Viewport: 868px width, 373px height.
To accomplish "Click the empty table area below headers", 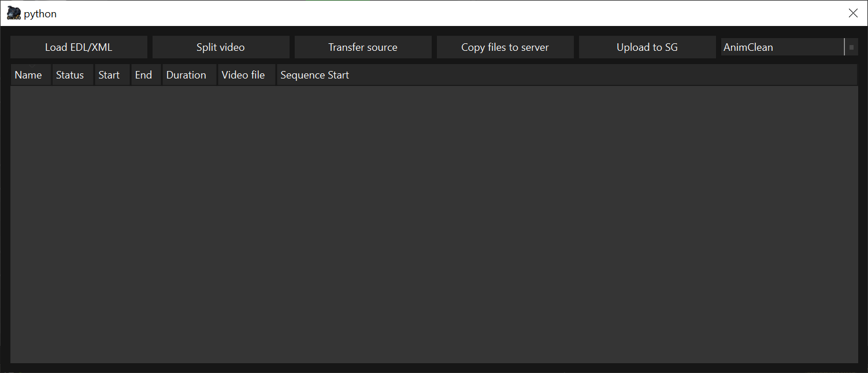I will (x=433, y=224).
